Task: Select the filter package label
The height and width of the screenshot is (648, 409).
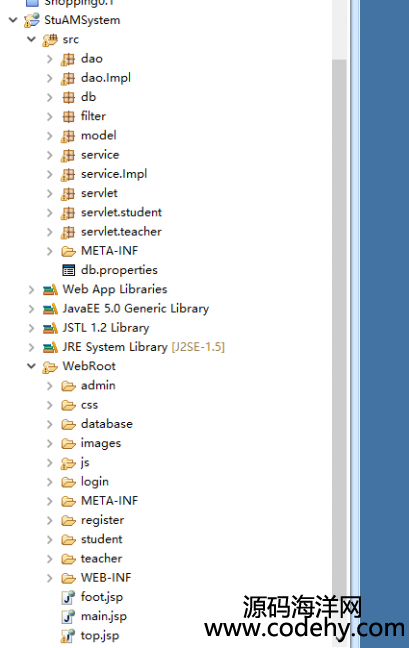Action: [93, 116]
